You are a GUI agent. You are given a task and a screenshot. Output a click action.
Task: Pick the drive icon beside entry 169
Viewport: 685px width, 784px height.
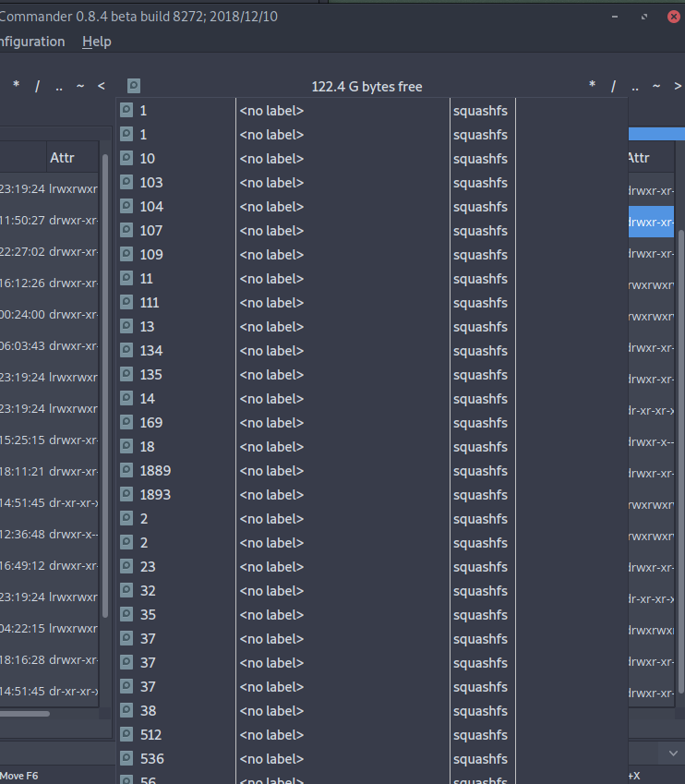(x=126, y=422)
